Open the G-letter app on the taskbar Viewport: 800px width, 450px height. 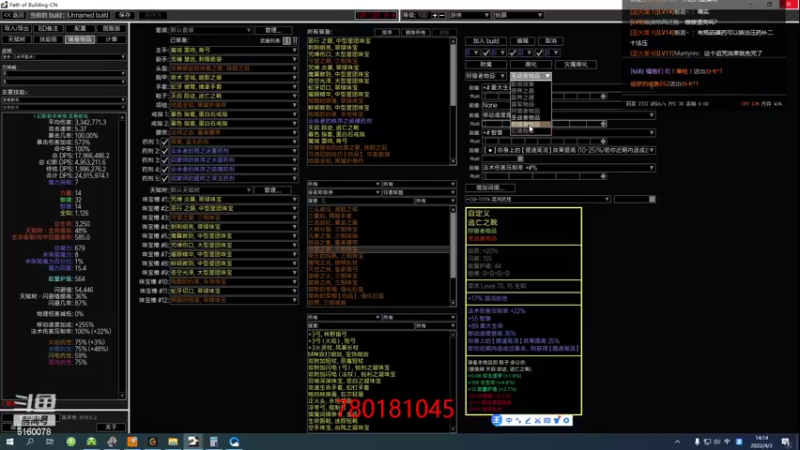[x=153, y=441]
